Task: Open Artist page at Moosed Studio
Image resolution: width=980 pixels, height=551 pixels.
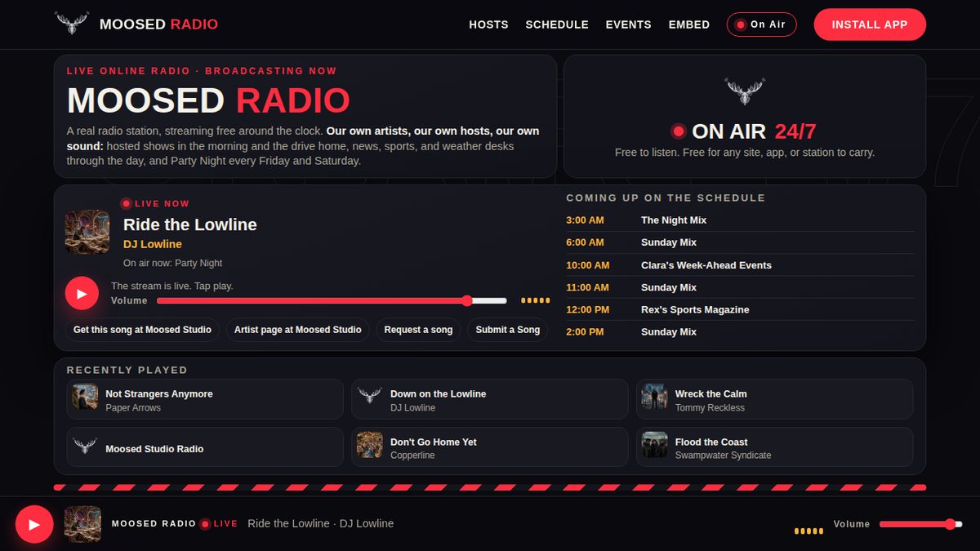Action: 298,330
